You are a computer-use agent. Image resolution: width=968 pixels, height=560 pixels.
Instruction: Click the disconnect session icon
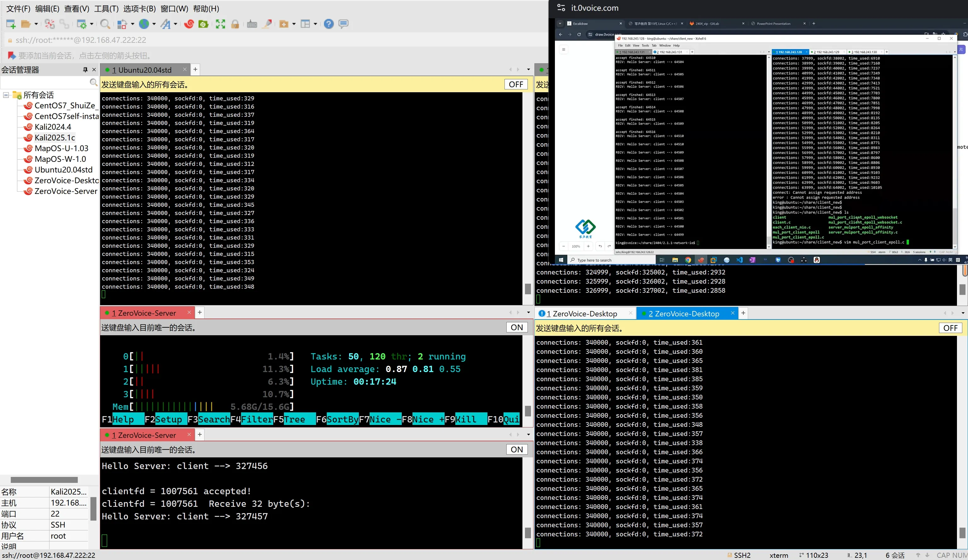49,24
